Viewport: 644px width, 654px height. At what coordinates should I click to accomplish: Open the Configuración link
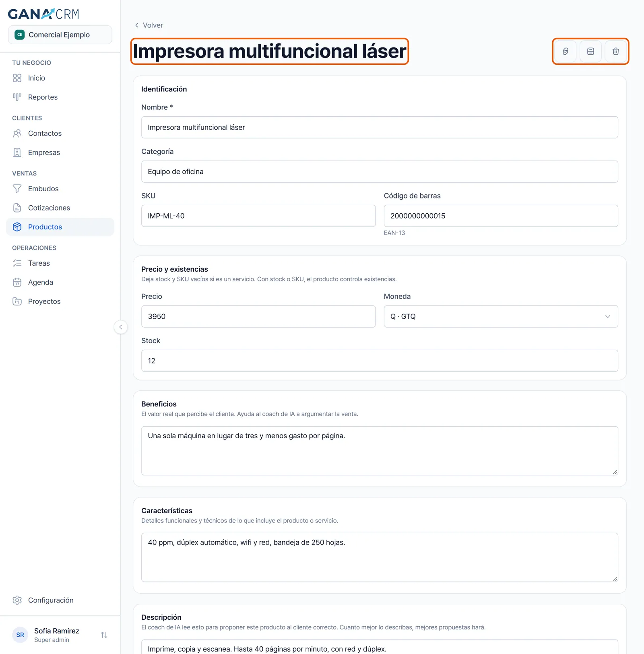point(60,600)
